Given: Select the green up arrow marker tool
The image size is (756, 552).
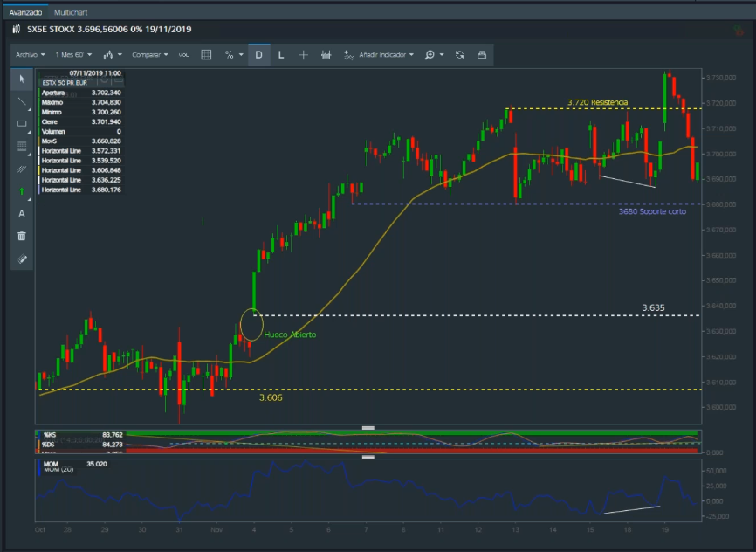Looking at the screenshot, I should click(x=22, y=190).
